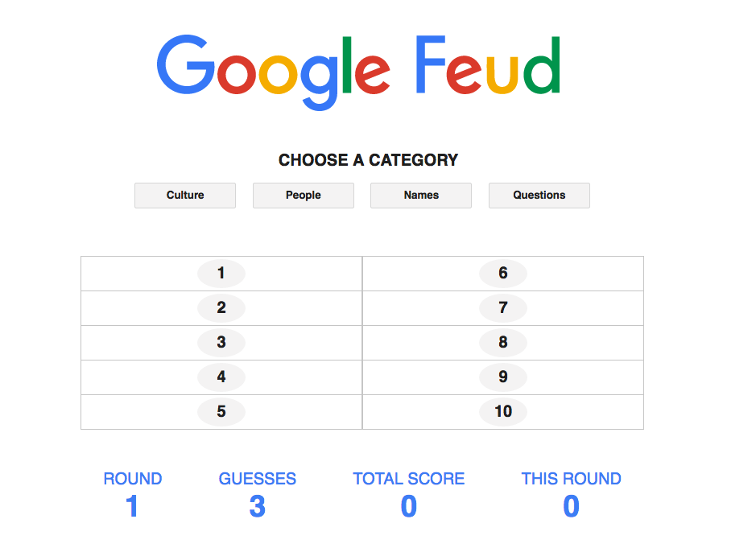Screen dimensions: 756x548
Task: Reveal answer slot number 6
Action: 502,273
